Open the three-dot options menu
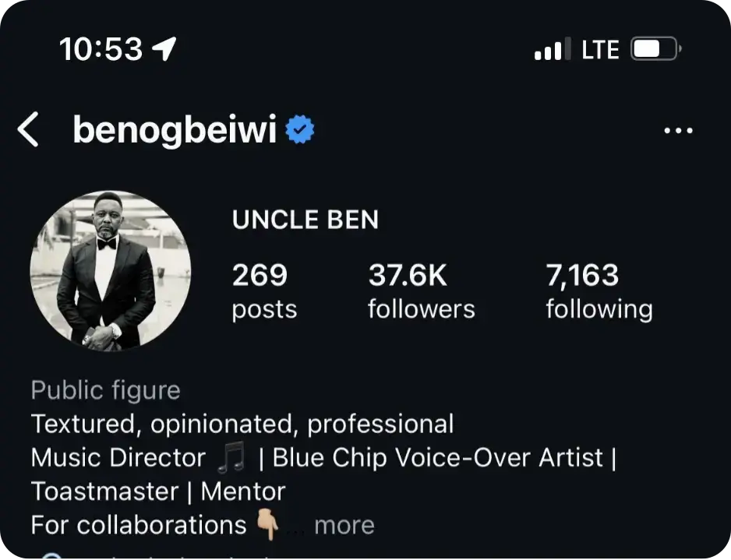The image size is (731, 560). (678, 131)
